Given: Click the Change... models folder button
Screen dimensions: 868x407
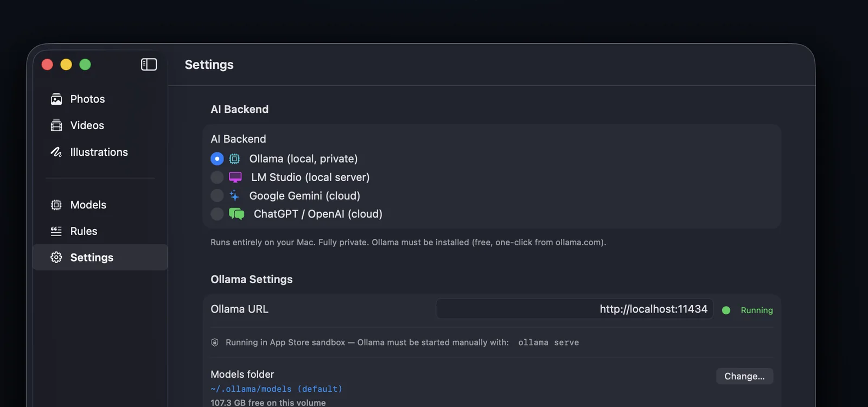Looking at the screenshot, I should click(744, 376).
